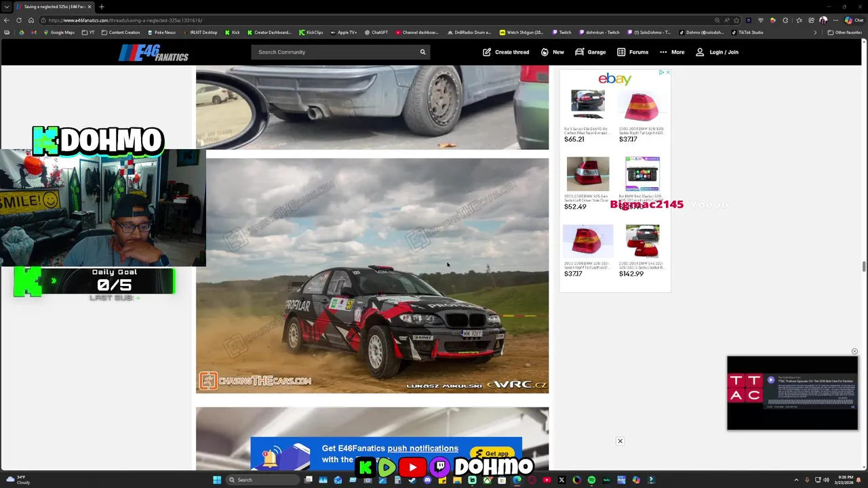Viewport: 868px width, 488px height.
Task: Open the IRLKIT Desktop bookmark
Action: click(x=199, y=33)
